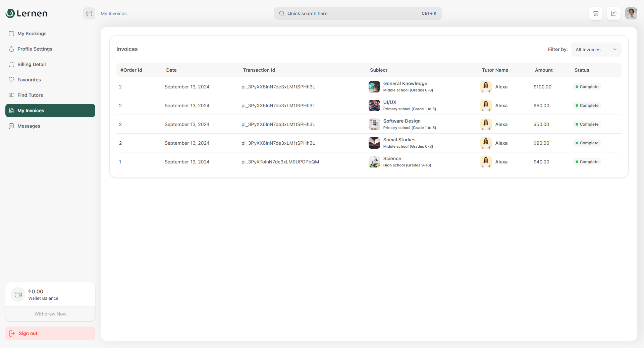The width and height of the screenshot is (644, 348).
Task: Expand the filter chevron arrow
Action: [x=615, y=49]
